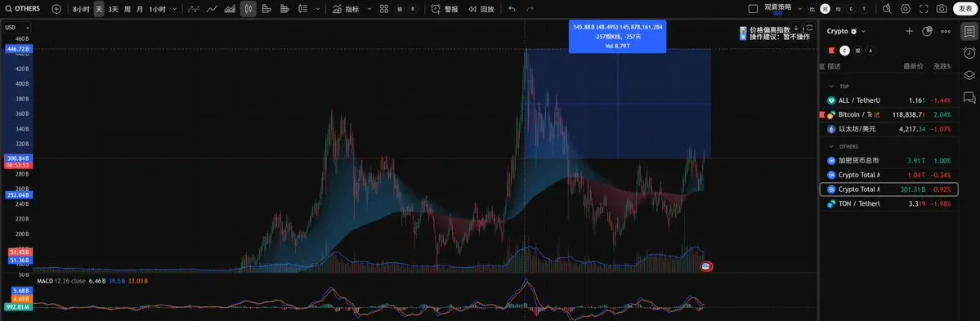Click the undo arrow in toolbar

coord(512,9)
